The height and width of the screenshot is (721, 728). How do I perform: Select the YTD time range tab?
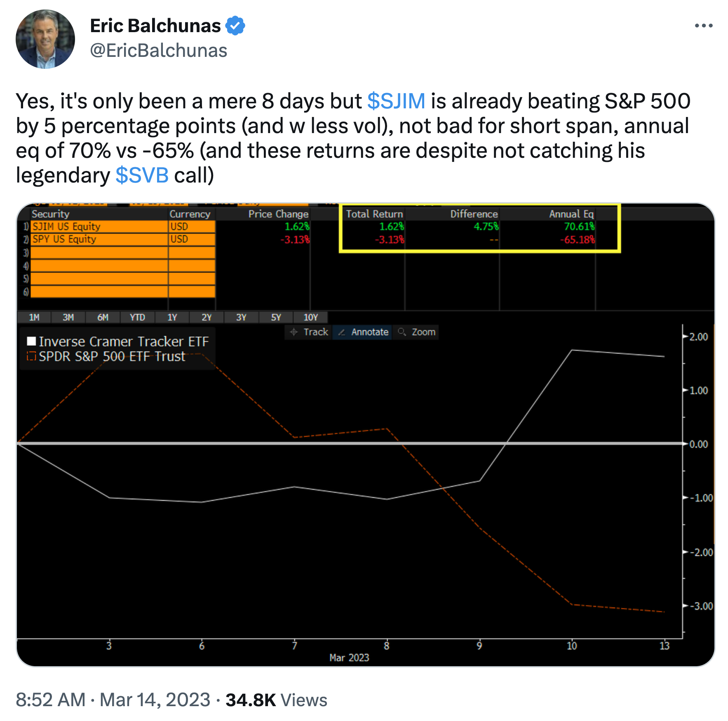point(137,317)
